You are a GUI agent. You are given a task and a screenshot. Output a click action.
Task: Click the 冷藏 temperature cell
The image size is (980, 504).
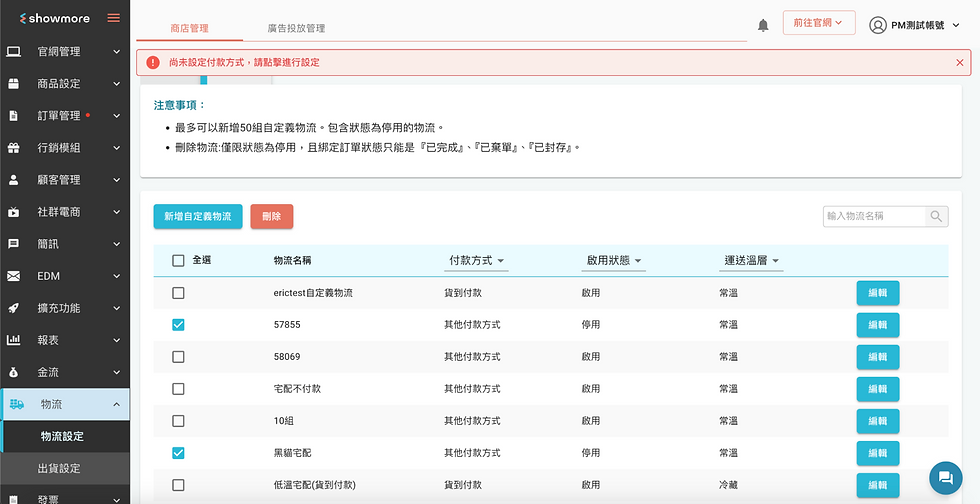click(x=728, y=485)
